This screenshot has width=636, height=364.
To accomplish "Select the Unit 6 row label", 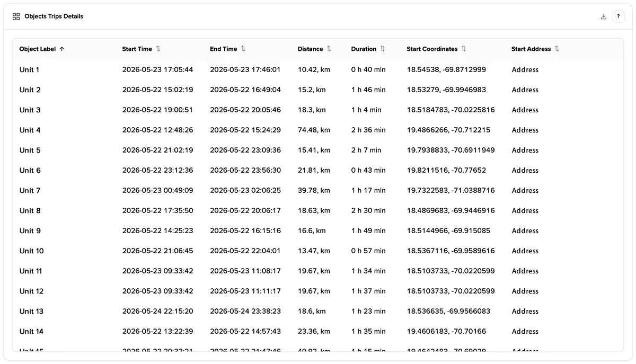I will [x=30, y=171].
